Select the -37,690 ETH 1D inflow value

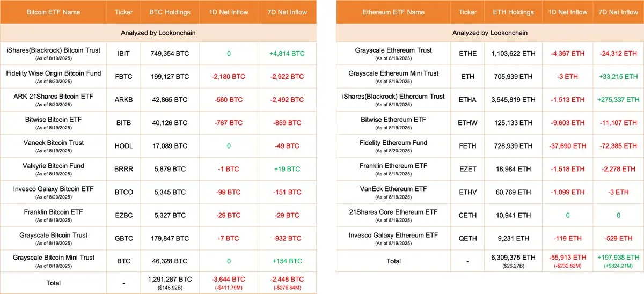(x=567, y=146)
